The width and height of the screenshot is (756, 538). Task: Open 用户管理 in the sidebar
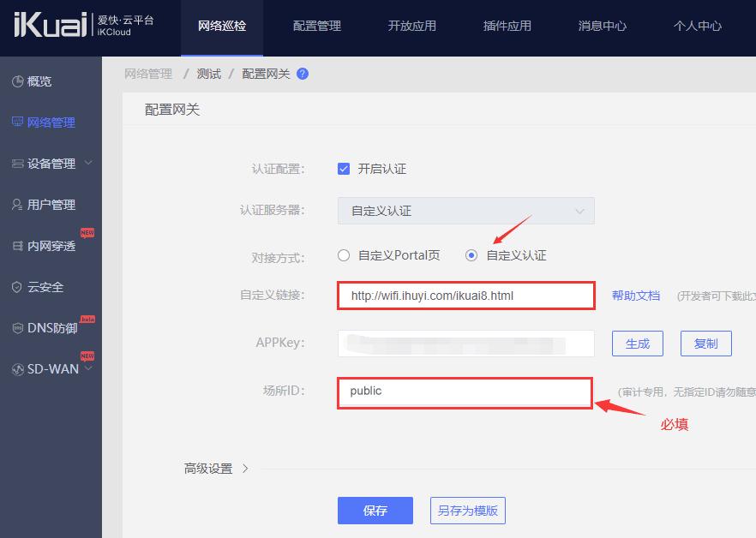47,205
